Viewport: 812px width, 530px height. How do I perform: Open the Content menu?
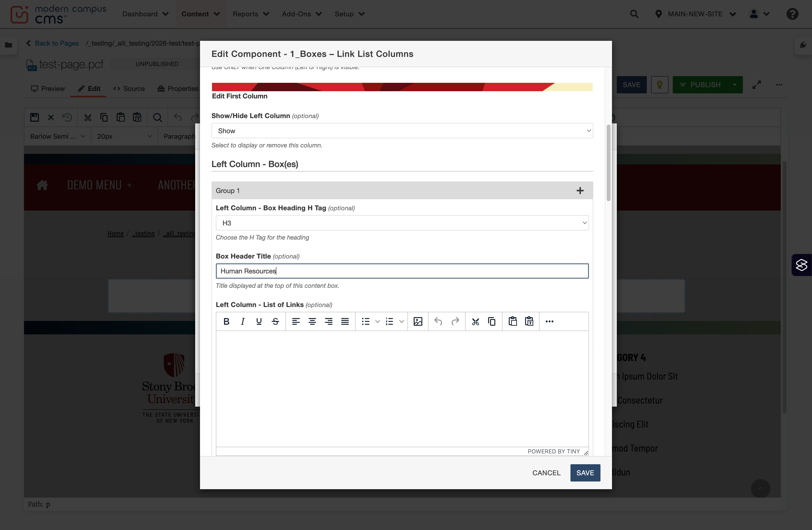click(201, 14)
